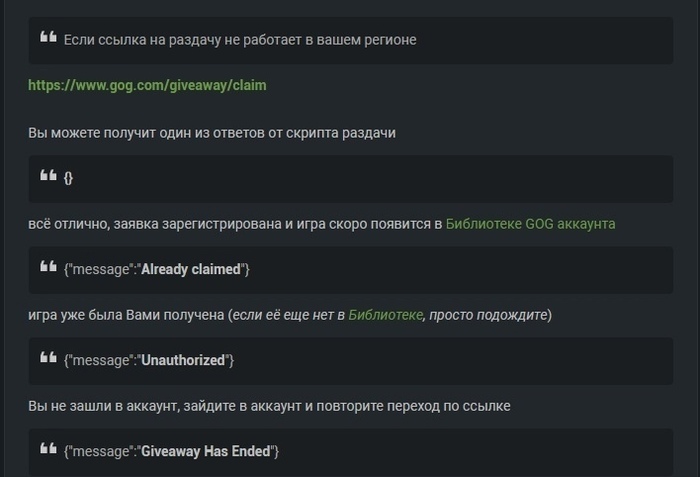Click the bold Unauthorized message text

[x=187, y=360]
